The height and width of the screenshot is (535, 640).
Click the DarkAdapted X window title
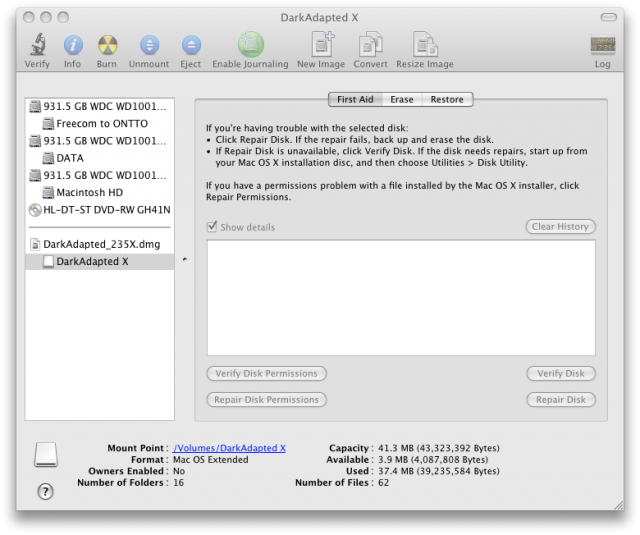(x=320, y=18)
